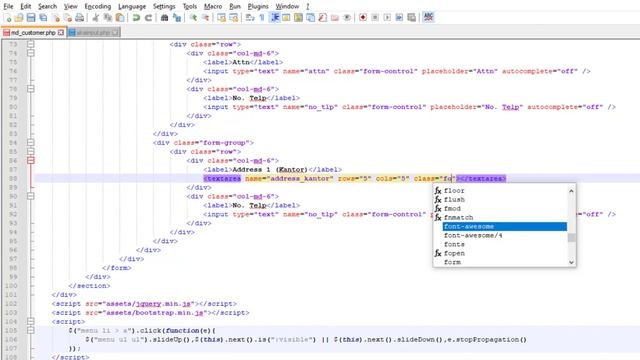
Task: Open Folder as Workspace panel
Action: coord(335,18)
